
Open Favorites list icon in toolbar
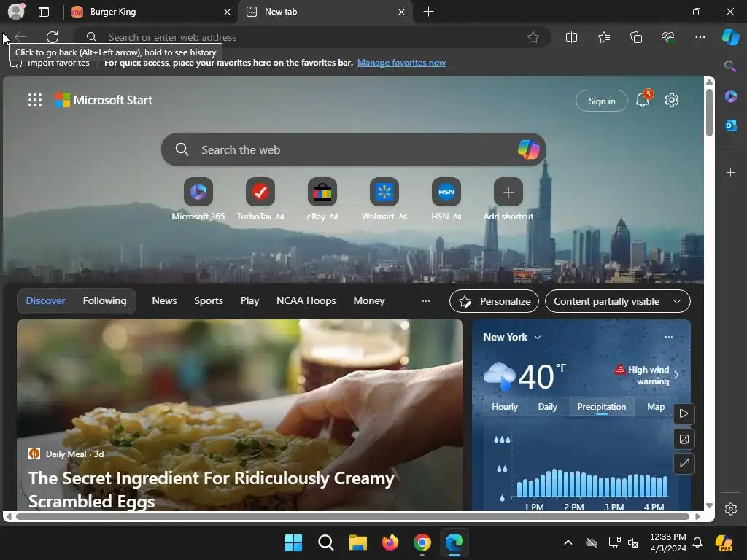click(x=603, y=37)
